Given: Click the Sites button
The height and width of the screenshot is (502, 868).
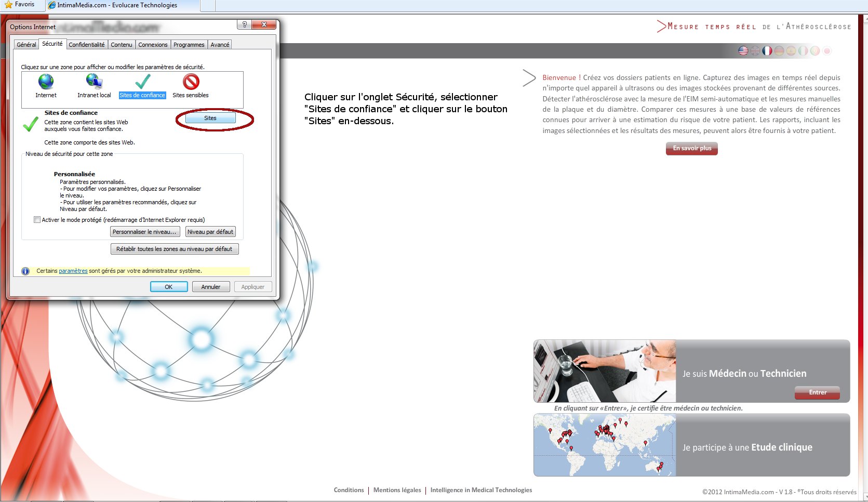Looking at the screenshot, I should coord(210,118).
